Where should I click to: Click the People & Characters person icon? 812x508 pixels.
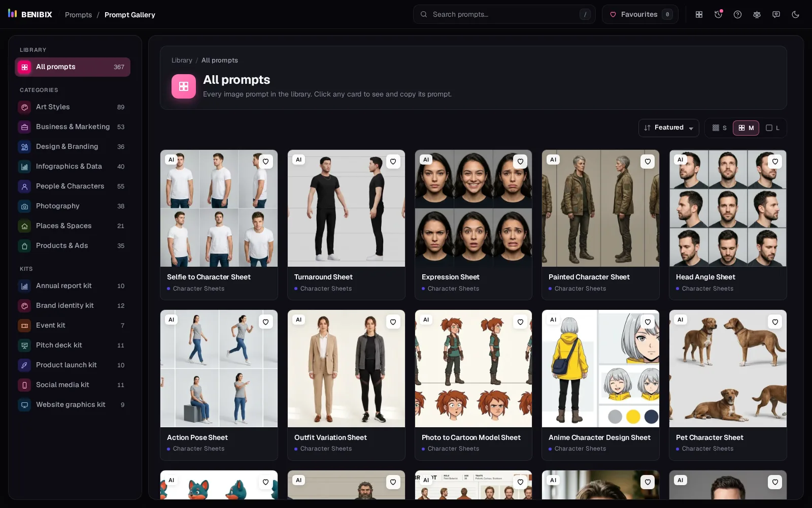pyautogui.click(x=24, y=186)
